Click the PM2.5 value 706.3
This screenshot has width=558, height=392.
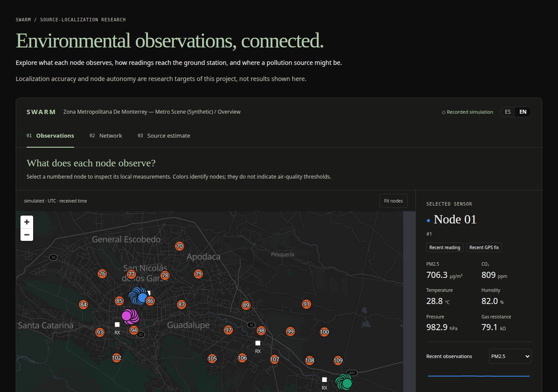(437, 275)
